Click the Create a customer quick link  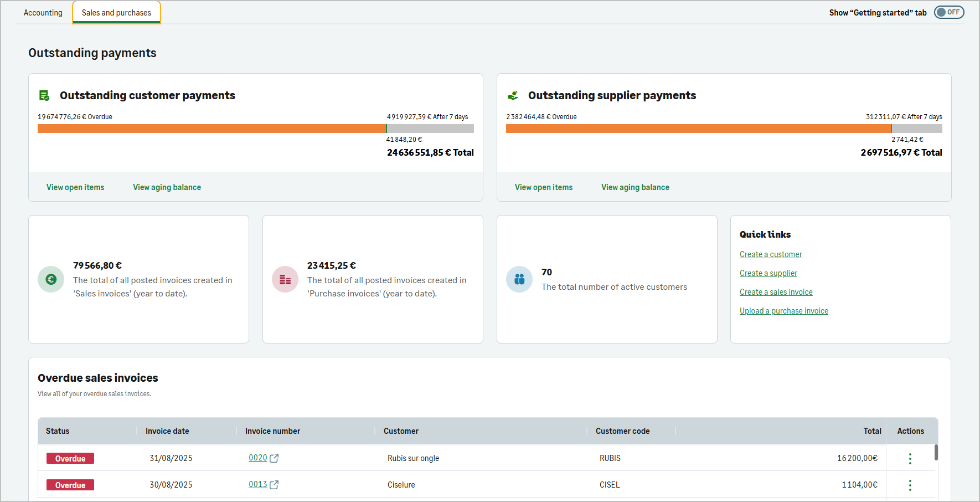tap(771, 254)
